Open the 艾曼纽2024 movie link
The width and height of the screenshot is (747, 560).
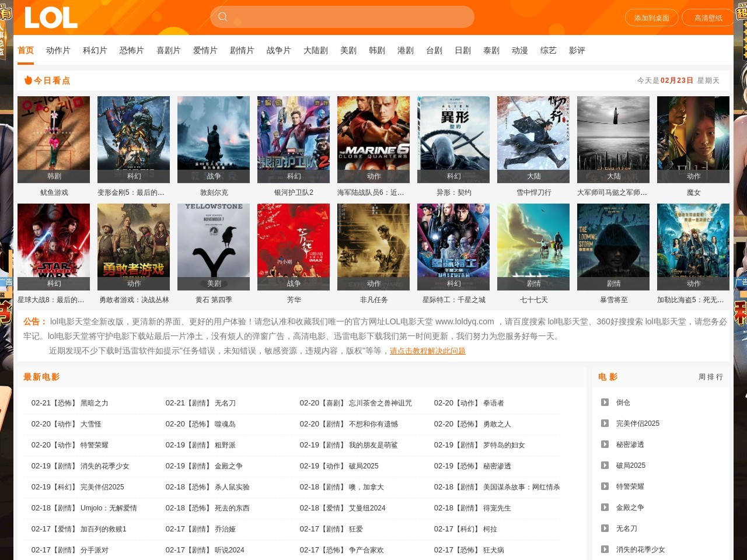367,508
